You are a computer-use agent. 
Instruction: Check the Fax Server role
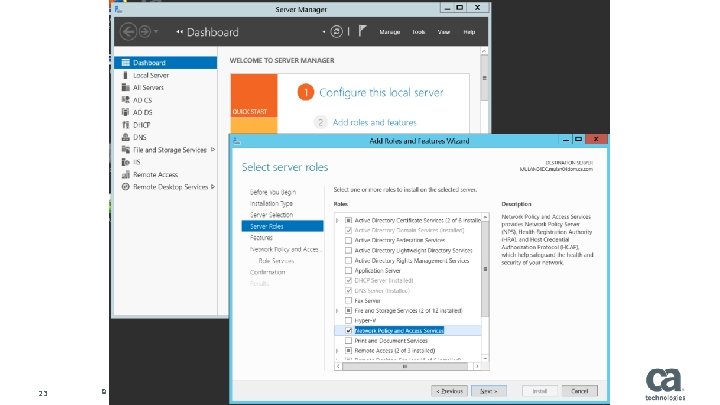tap(349, 301)
